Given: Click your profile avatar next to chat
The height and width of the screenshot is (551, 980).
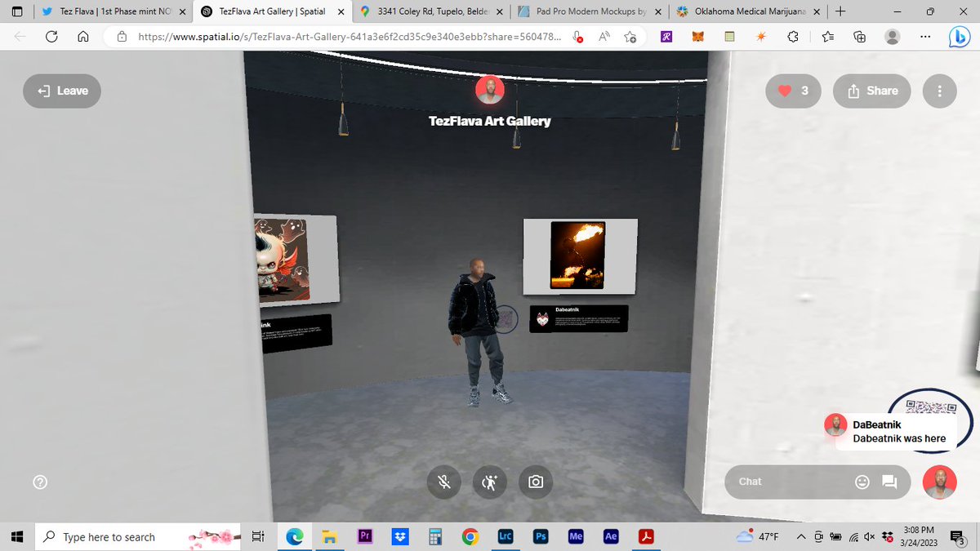Looking at the screenshot, I should click(939, 482).
